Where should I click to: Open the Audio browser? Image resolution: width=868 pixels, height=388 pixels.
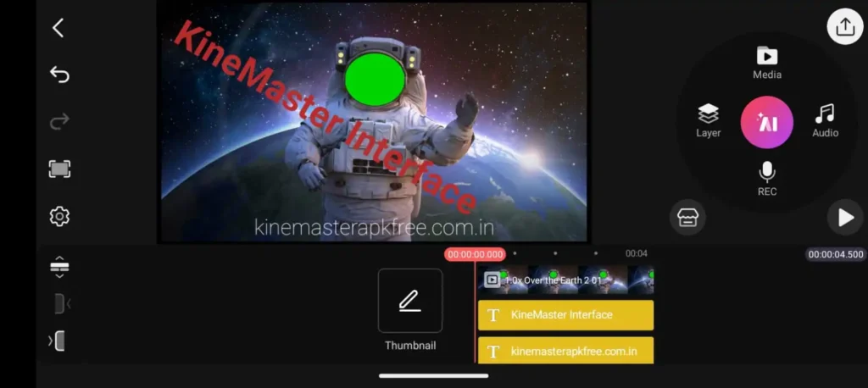click(x=825, y=120)
